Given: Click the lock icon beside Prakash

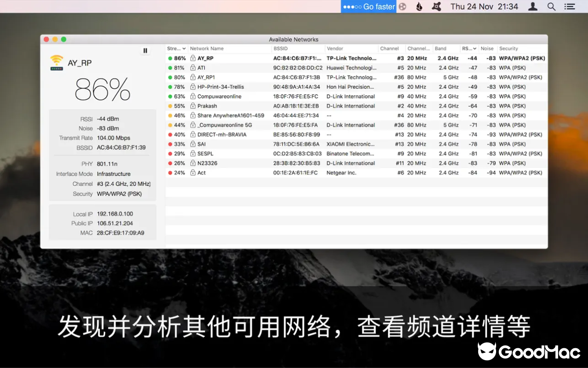Looking at the screenshot, I should (x=193, y=106).
